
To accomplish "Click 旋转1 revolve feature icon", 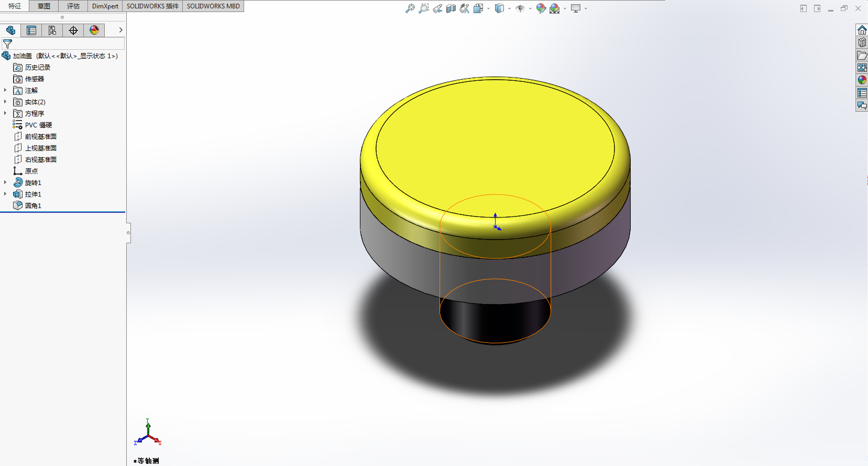I will pyautogui.click(x=18, y=182).
